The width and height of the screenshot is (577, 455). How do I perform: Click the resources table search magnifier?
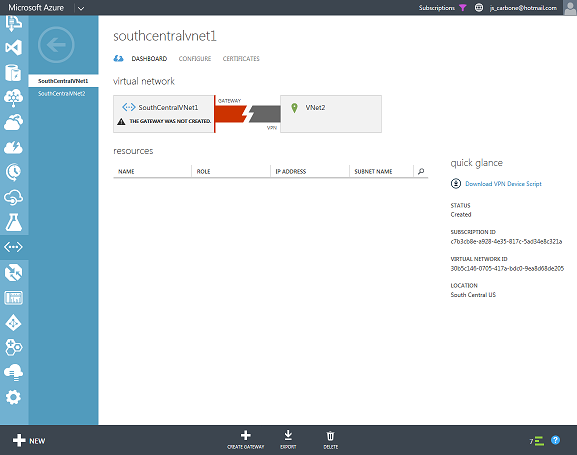[421, 171]
